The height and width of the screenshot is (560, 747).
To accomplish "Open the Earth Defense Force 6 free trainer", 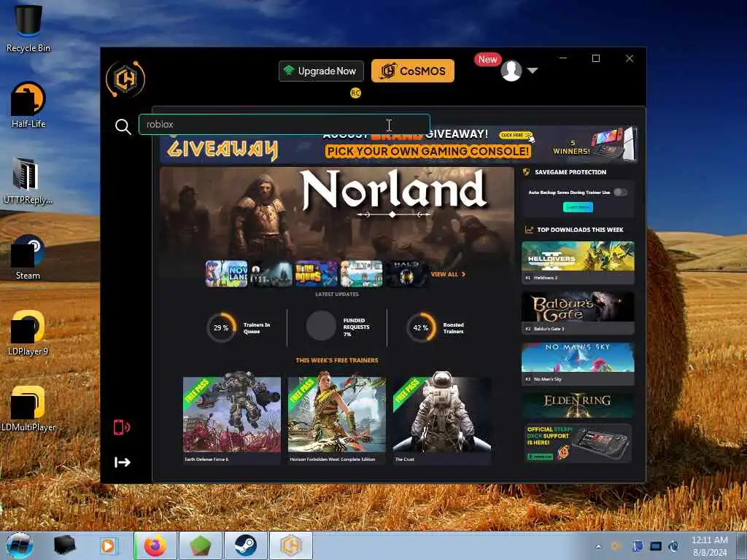I will tap(232, 419).
